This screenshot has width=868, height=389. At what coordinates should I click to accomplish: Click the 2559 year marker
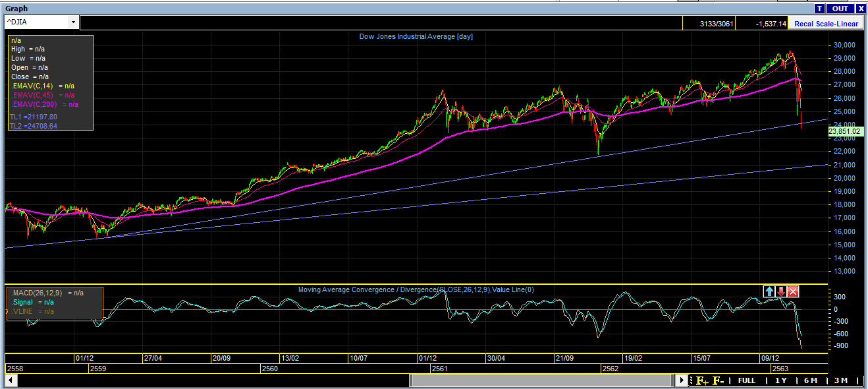[98, 369]
